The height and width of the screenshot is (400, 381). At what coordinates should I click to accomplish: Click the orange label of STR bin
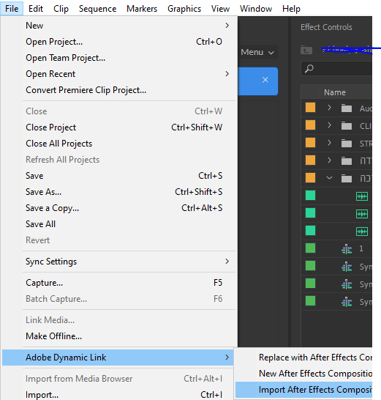point(310,143)
